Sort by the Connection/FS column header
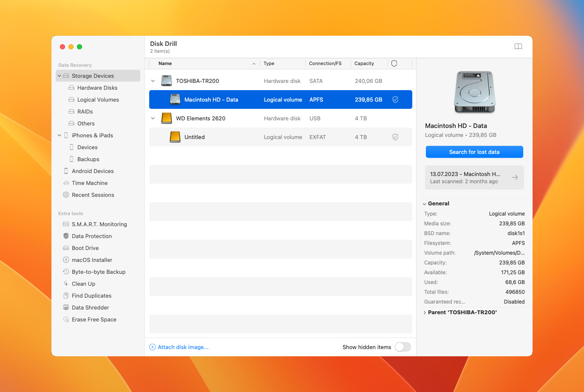The height and width of the screenshot is (392, 584). [325, 63]
